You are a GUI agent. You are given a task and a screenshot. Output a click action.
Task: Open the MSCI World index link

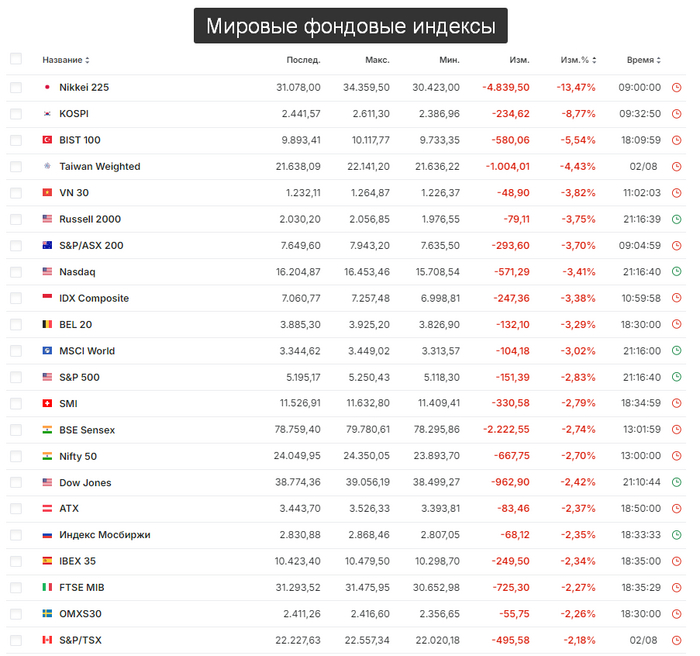point(87,351)
